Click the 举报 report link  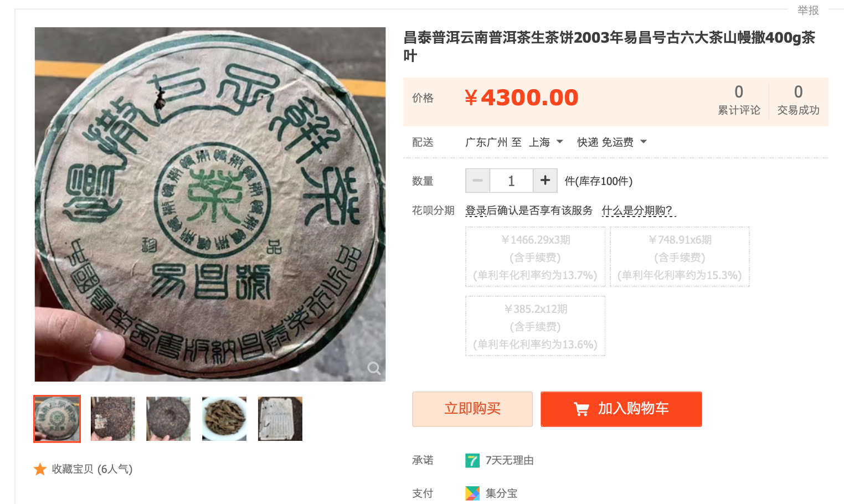tap(808, 10)
